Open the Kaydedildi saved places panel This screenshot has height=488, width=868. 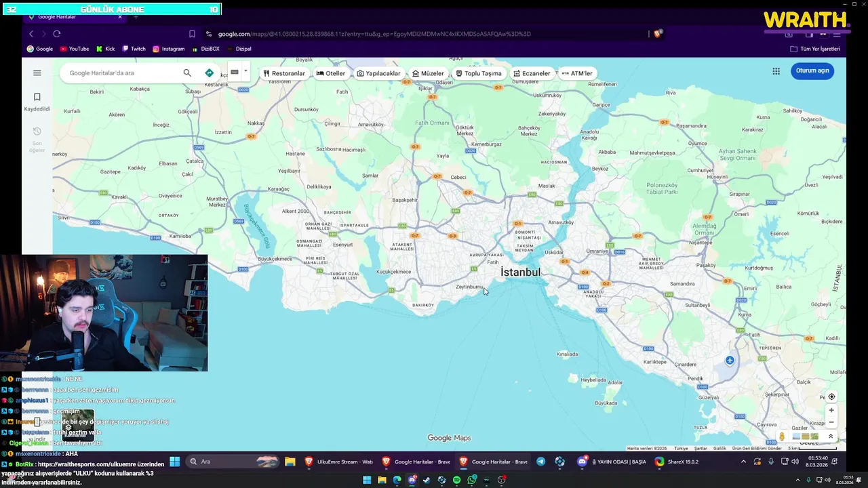(37, 102)
